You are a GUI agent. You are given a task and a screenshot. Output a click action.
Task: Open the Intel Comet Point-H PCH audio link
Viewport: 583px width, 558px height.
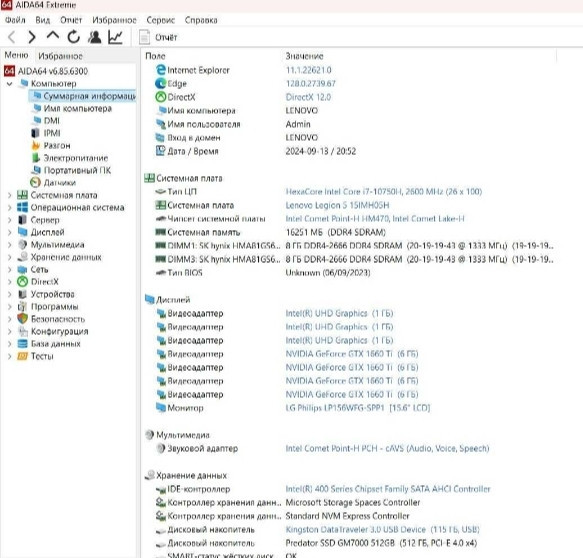tap(387, 448)
